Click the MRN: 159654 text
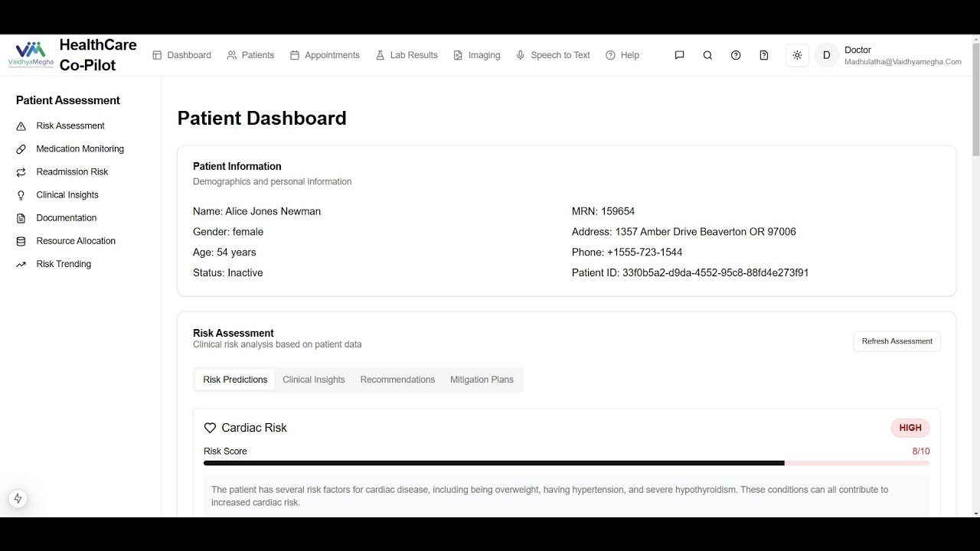The image size is (980, 551). [x=603, y=211]
